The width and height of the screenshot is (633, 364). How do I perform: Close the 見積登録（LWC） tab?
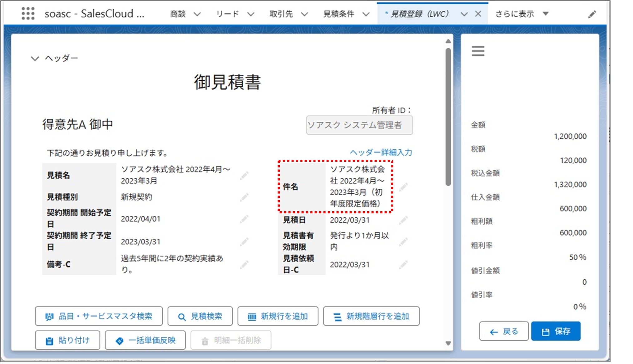click(478, 14)
